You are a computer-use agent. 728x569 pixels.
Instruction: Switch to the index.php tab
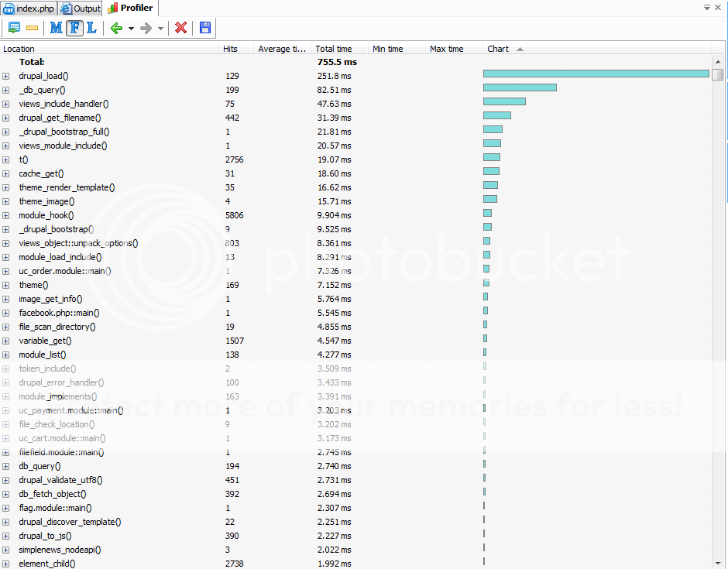29,7
